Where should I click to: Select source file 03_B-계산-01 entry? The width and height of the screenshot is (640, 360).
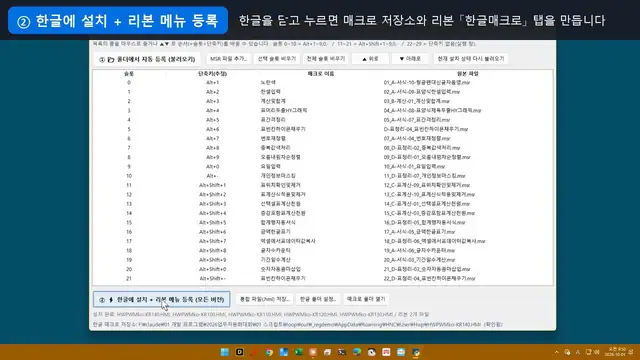click(417, 101)
